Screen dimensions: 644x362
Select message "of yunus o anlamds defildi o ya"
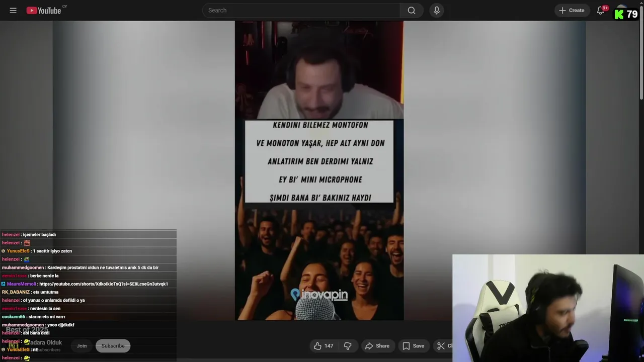pyautogui.click(x=53, y=300)
